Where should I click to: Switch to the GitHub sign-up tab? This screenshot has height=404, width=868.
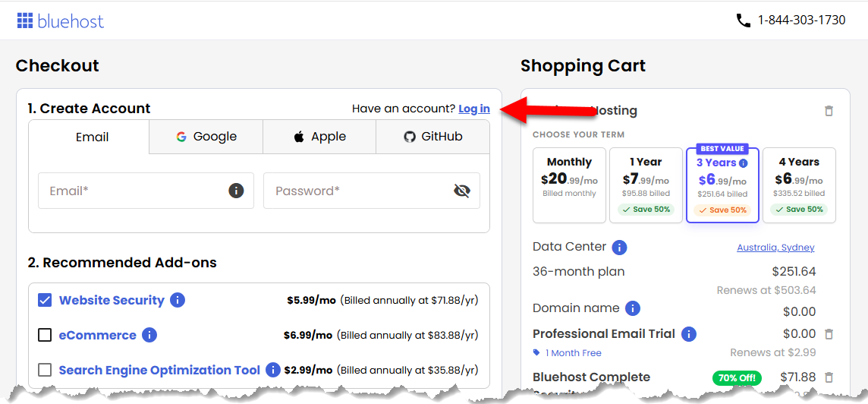[x=433, y=137]
